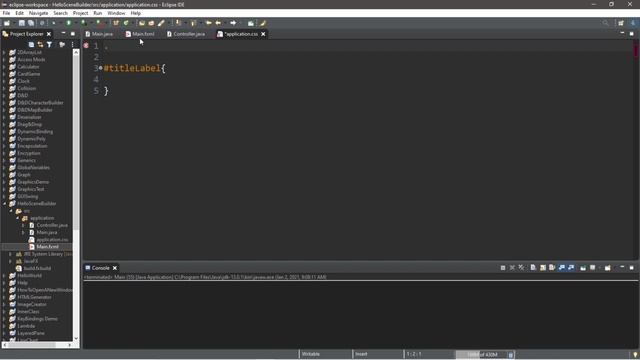Screen dimensions: 640x360
Task: Switch to the Main.fxml editor tab
Action: click(x=140, y=34)
